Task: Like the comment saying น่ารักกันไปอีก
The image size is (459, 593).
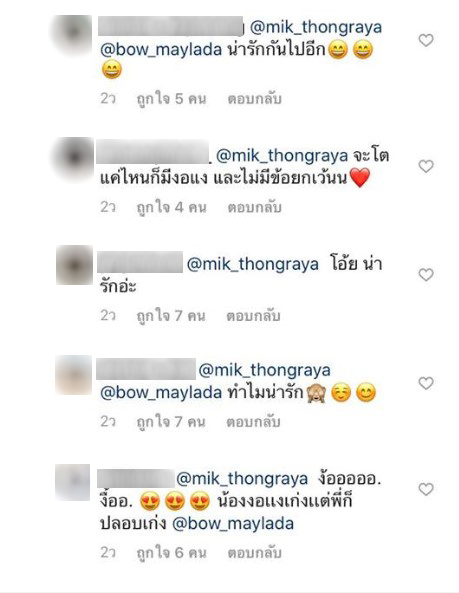Action: click(426, 40)
